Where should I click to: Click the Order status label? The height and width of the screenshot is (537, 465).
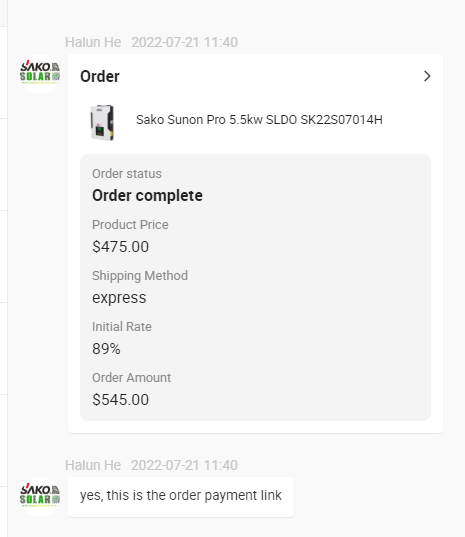[x=127, y=174]
